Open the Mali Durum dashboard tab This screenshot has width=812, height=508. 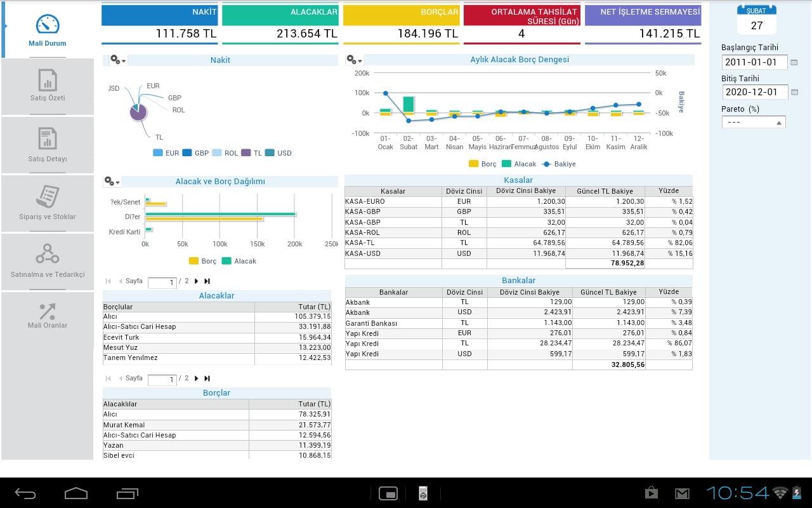tap(48, 29)
